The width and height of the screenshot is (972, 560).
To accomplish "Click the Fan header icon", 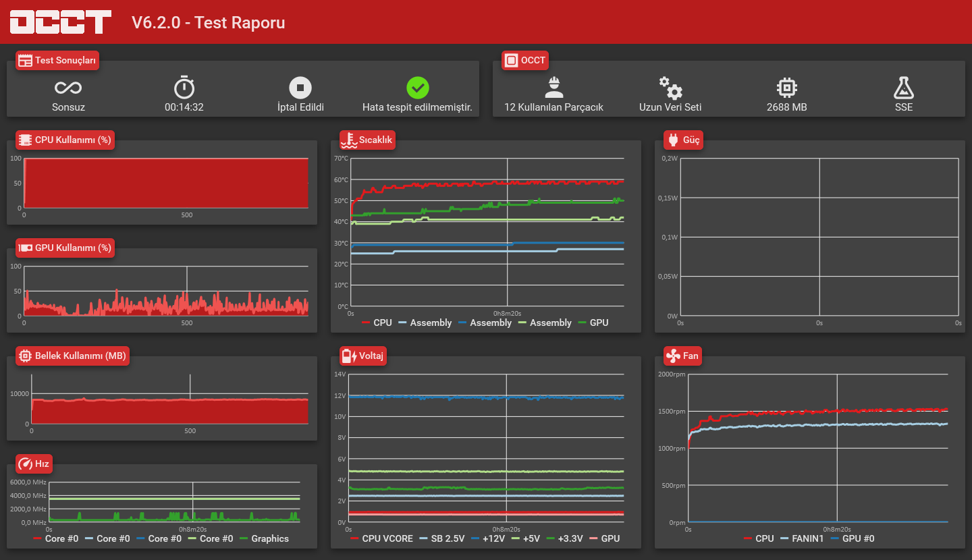I will (673, 356).
